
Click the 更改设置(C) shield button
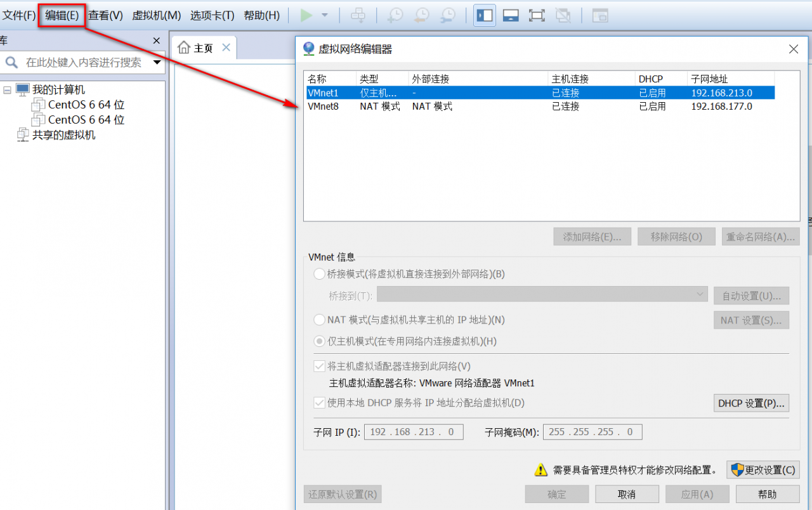coord(763,470)
